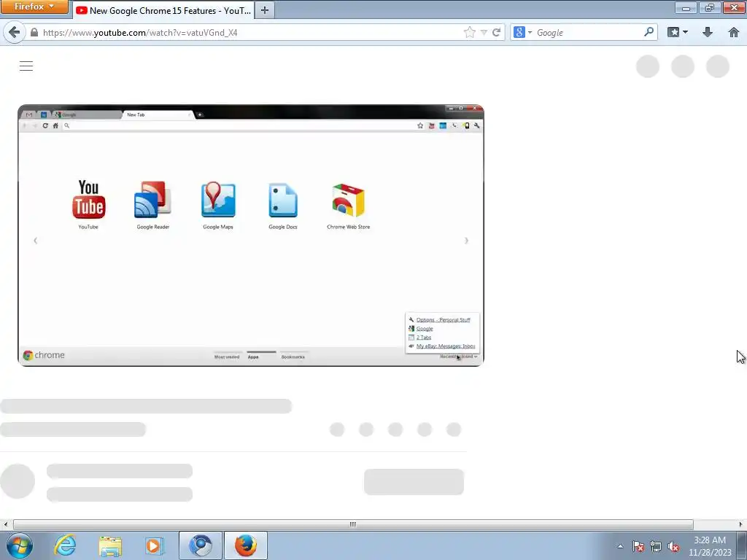Image resolution: width=747 pixels, height=560 pixels.
Task: Switch to the blue Chromium taskbar window
Action: pos(200,545)
